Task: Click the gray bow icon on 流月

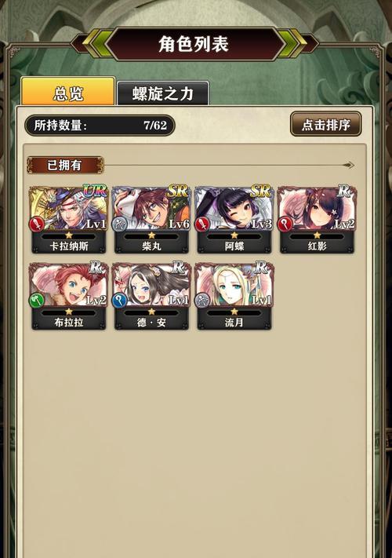Action: [202, 301]
